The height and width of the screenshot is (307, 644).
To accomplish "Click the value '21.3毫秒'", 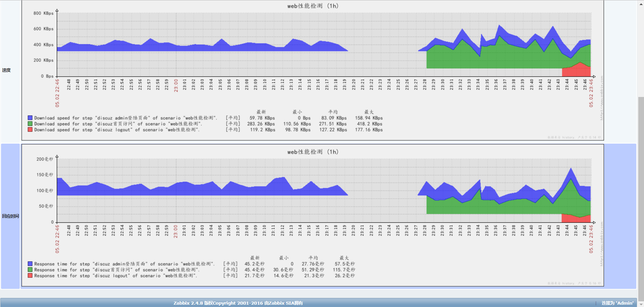I will pos(314,275).
